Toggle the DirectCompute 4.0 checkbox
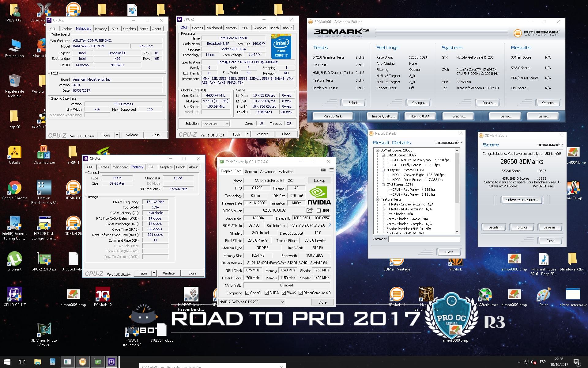The width and height of the screenshot is (588, 368). click(300, 293)
